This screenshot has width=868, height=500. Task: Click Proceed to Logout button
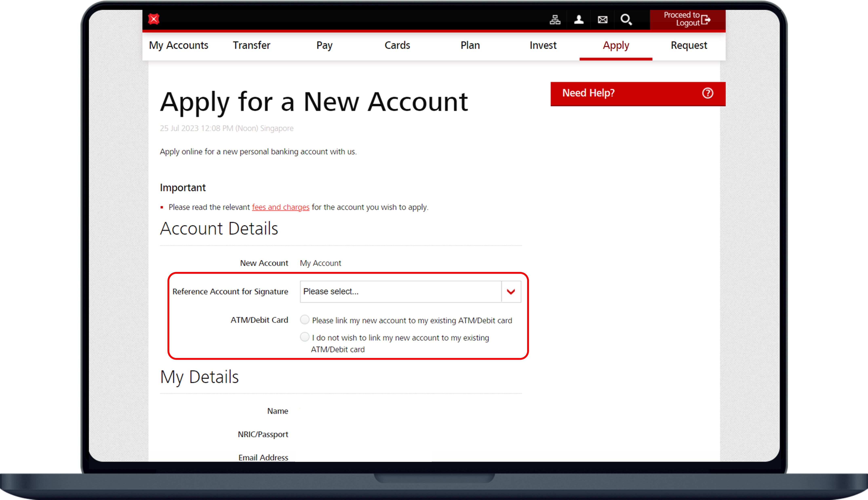click(682, 19)
